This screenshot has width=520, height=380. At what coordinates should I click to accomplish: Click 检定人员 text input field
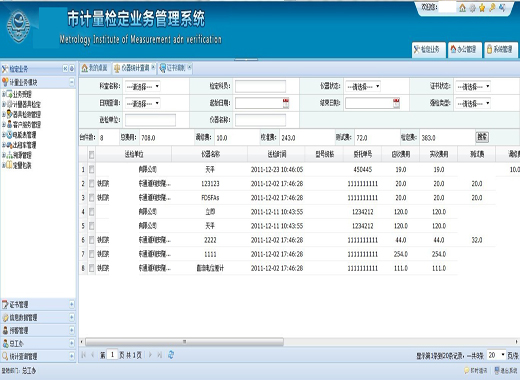260,86
